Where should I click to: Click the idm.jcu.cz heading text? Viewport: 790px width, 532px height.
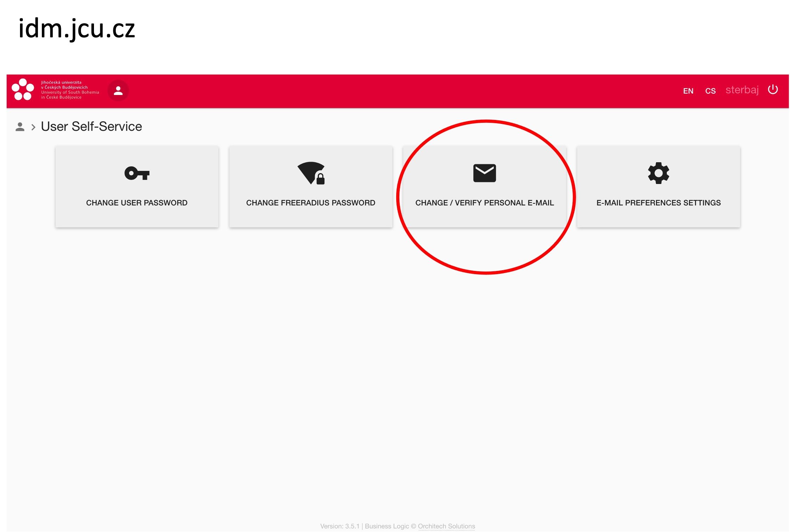[77, 29]
